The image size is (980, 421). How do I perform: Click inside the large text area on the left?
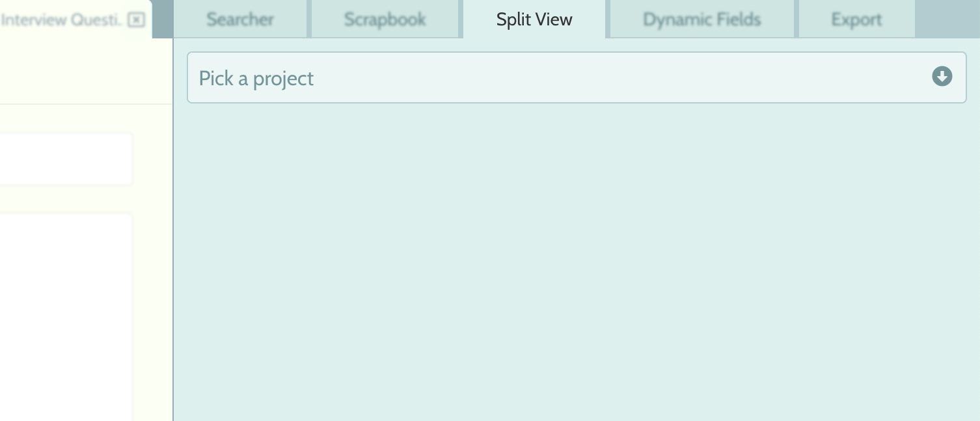(66, 317)
